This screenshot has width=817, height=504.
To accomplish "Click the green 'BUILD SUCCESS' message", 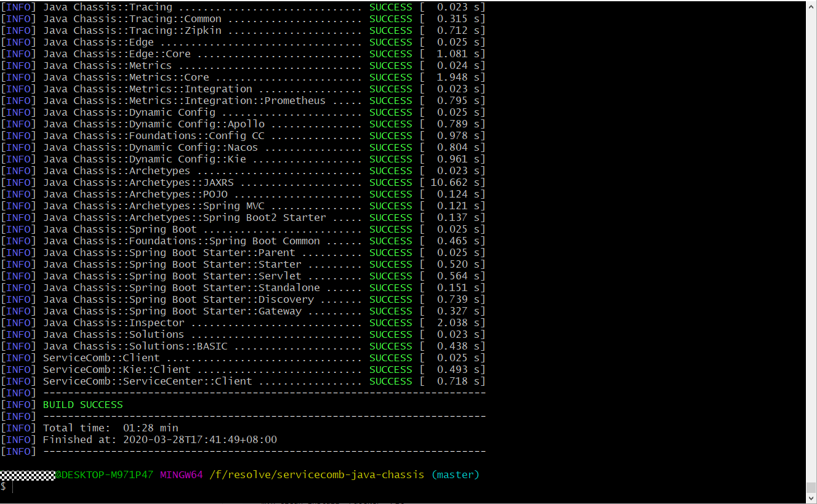I will click(83, 405).
